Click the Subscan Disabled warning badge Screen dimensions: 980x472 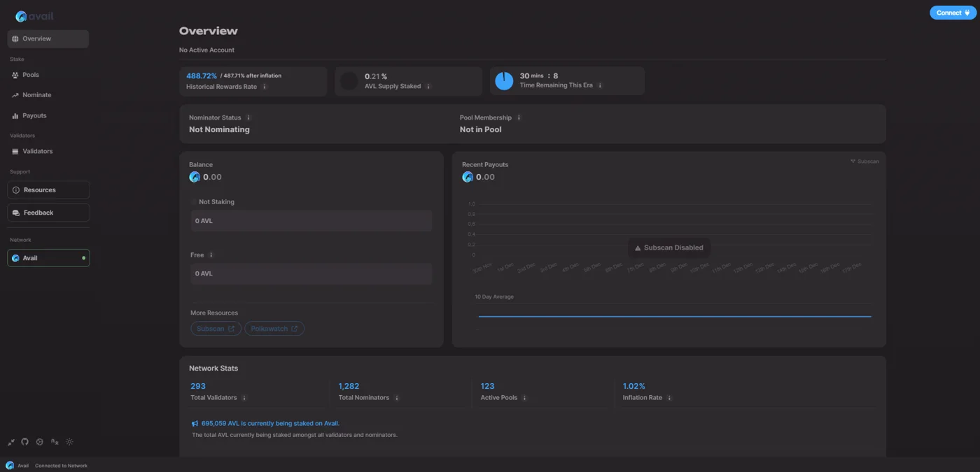coord(668,248)
